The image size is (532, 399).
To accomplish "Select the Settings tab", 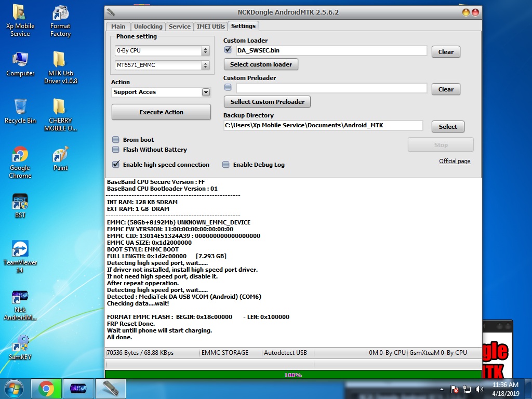I will tap(243, 26).
